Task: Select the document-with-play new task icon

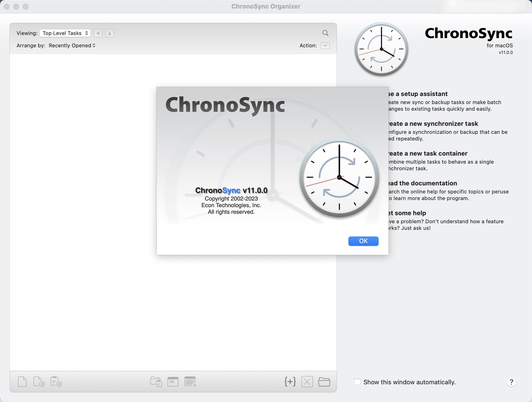Action: pos(39,382)
